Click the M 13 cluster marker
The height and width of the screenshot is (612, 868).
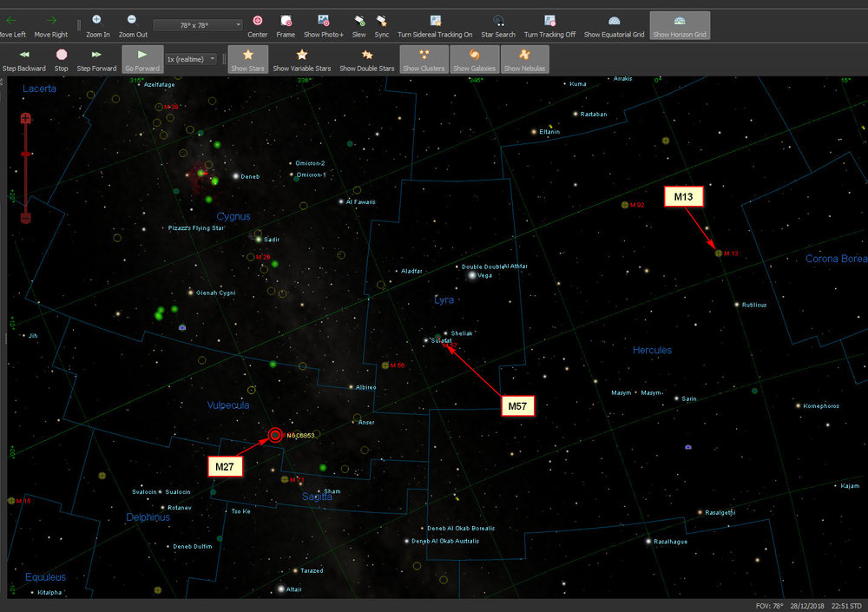tap(719, 253)
